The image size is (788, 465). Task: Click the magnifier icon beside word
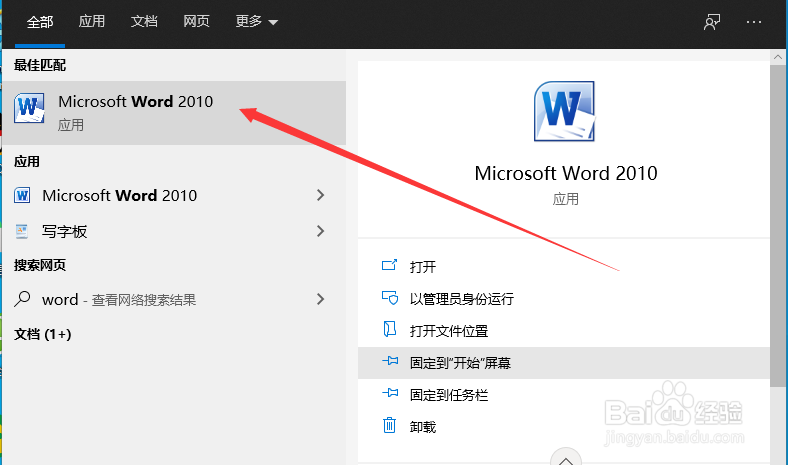[22, 299]
